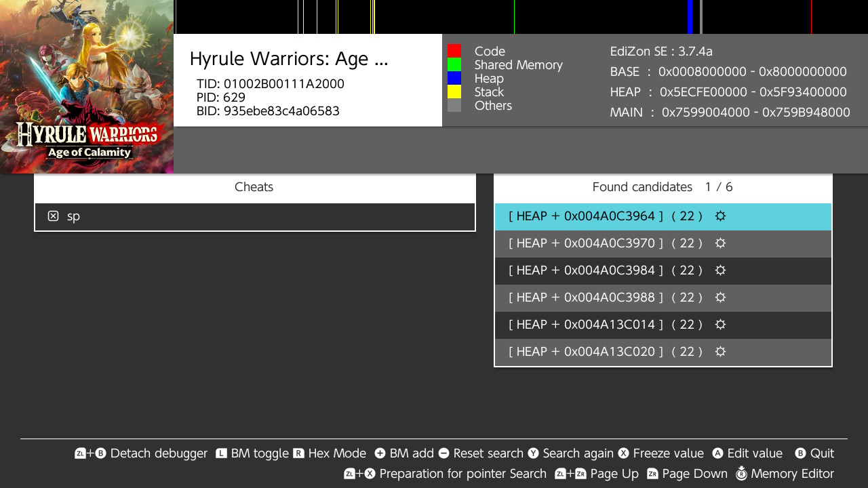Click the yellow Stack legend swatch
The width and height of the screenshot is (868, 488).
click(x=454, y=91)
